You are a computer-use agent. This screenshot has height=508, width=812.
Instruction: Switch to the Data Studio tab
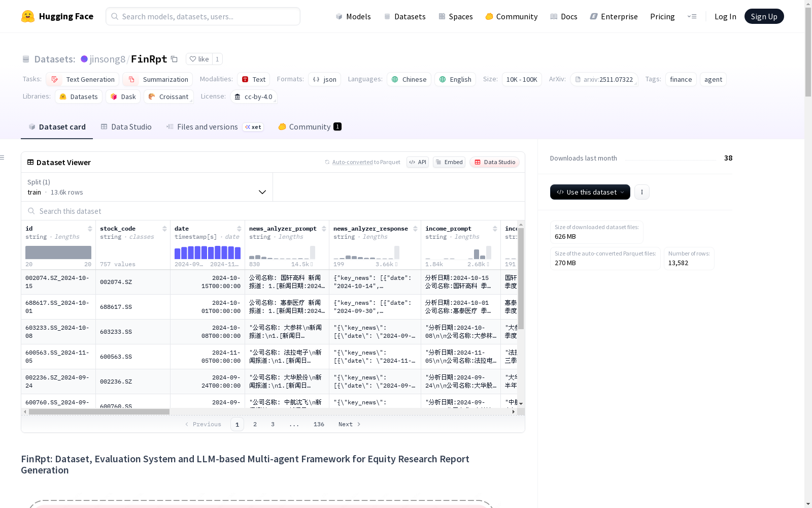126,127
